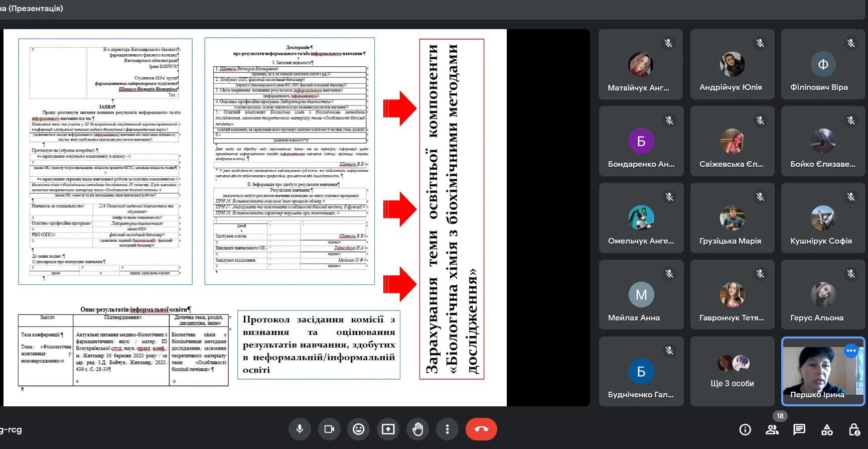The image size is (868, 449).
Task: Select Матвійчук Анг... participant tile
Action: (641, 64)
